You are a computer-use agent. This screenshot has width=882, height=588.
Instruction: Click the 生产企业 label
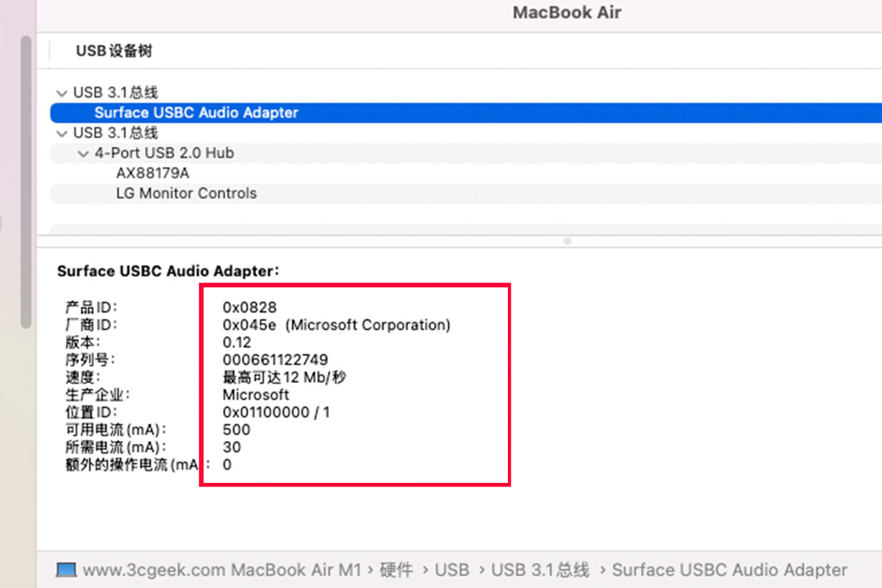(x=98, y=395)
